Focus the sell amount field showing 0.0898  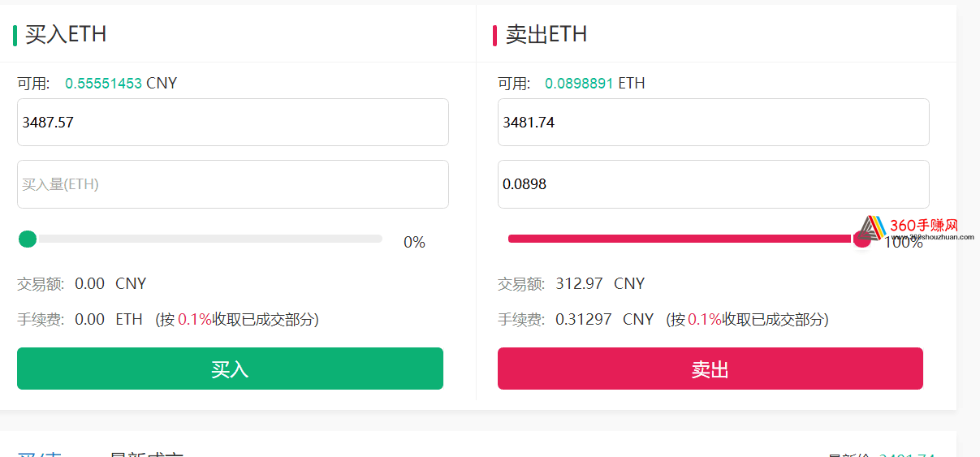pyautogui.click(x=714, y=184)
